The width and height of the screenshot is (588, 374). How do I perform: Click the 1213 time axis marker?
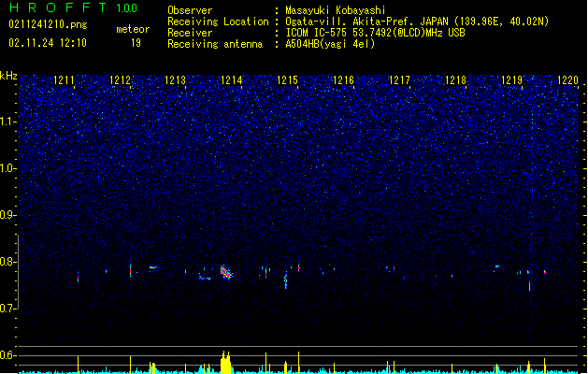176,80
